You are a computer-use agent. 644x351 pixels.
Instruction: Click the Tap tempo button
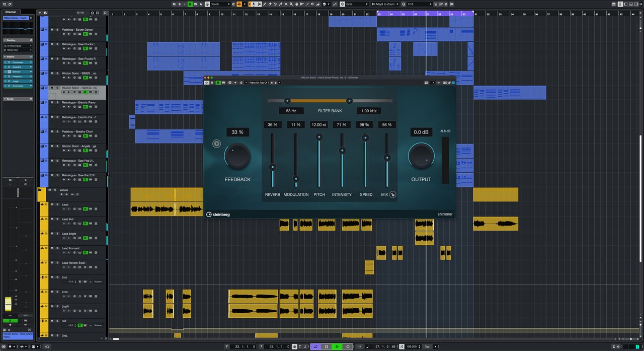tap(427, 346)
